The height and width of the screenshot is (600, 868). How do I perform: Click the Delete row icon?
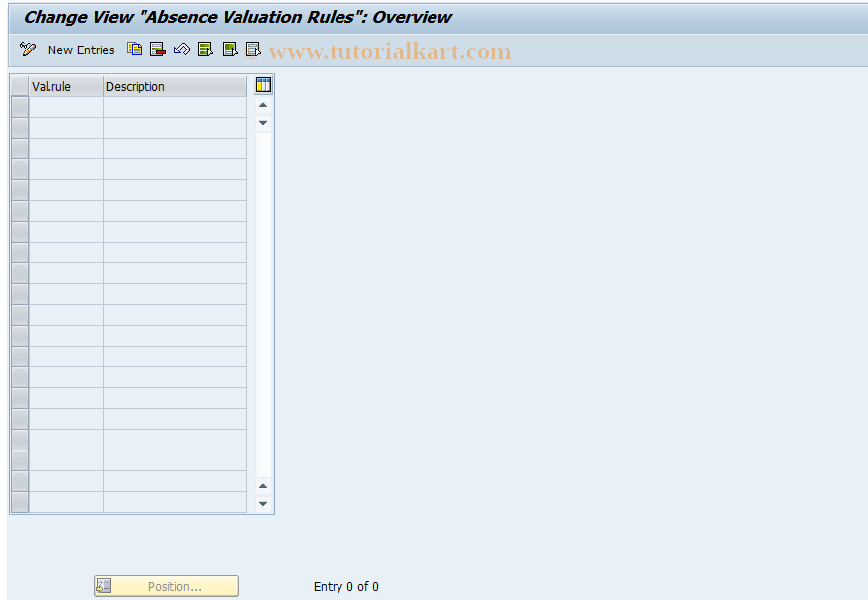coord(157,50)
